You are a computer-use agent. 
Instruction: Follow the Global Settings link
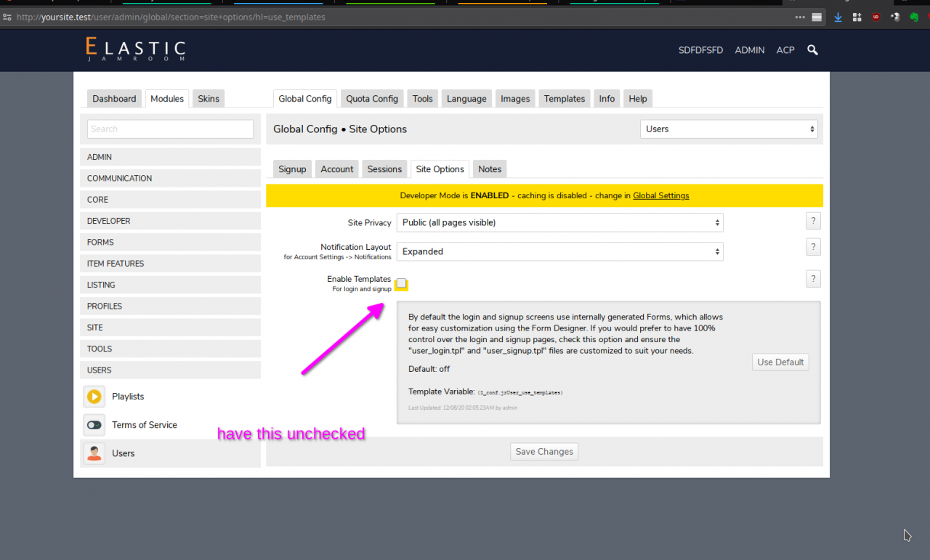point(661,195)
